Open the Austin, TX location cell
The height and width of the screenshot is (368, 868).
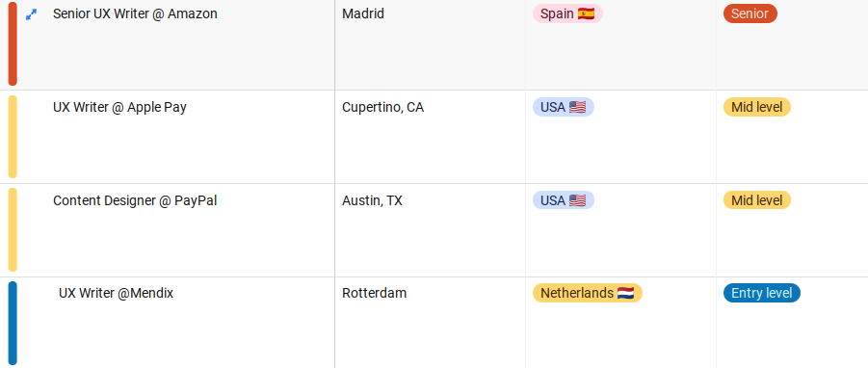tap(430, 230)
